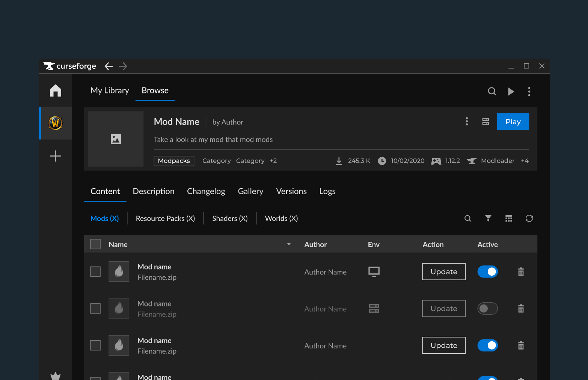588x380 pixels.
Task: Check the select-all checkbox in header
Action: pos(95,244)
